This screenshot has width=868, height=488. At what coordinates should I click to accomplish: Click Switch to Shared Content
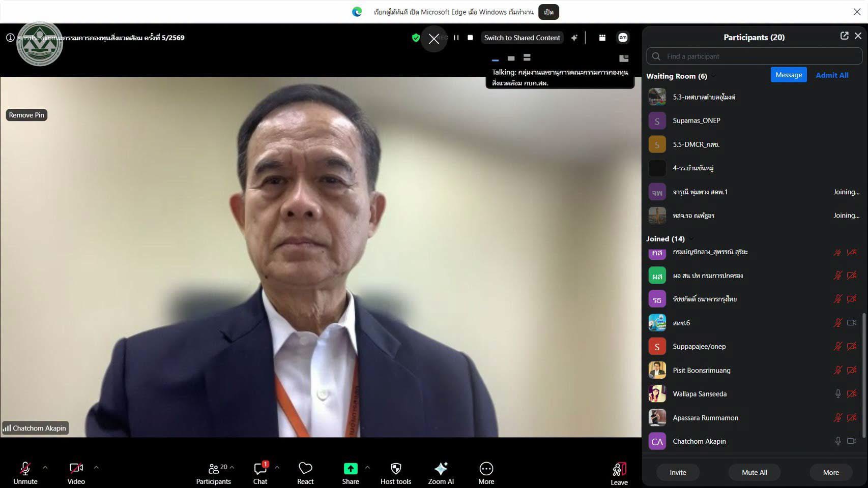click(522, 38)
